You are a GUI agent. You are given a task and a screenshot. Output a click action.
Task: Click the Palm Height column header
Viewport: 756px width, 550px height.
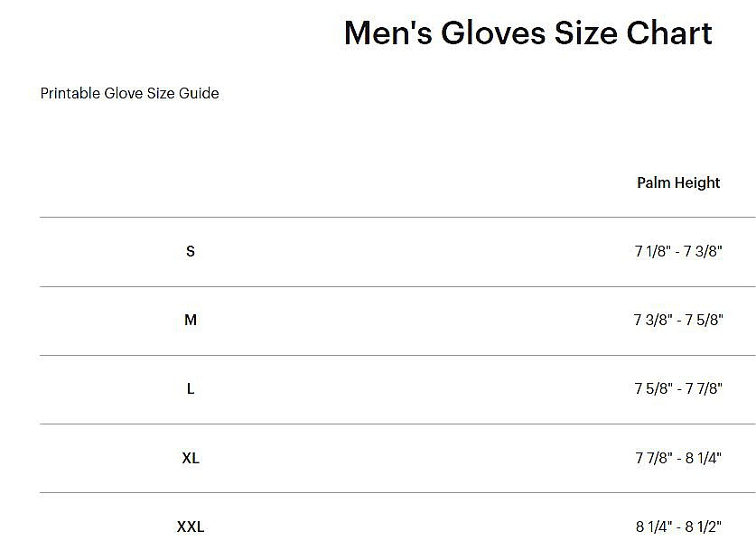coord(678,182)
